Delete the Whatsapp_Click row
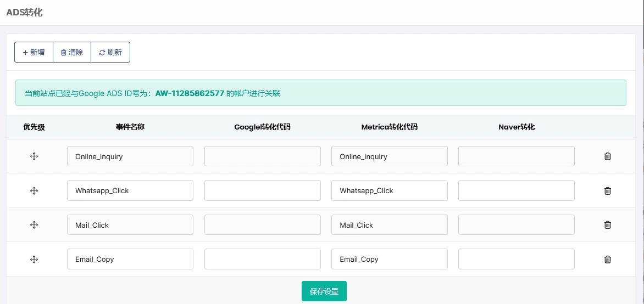Viewport: 644px width, 304px height. pyautogui.click(x=608, y=191)
